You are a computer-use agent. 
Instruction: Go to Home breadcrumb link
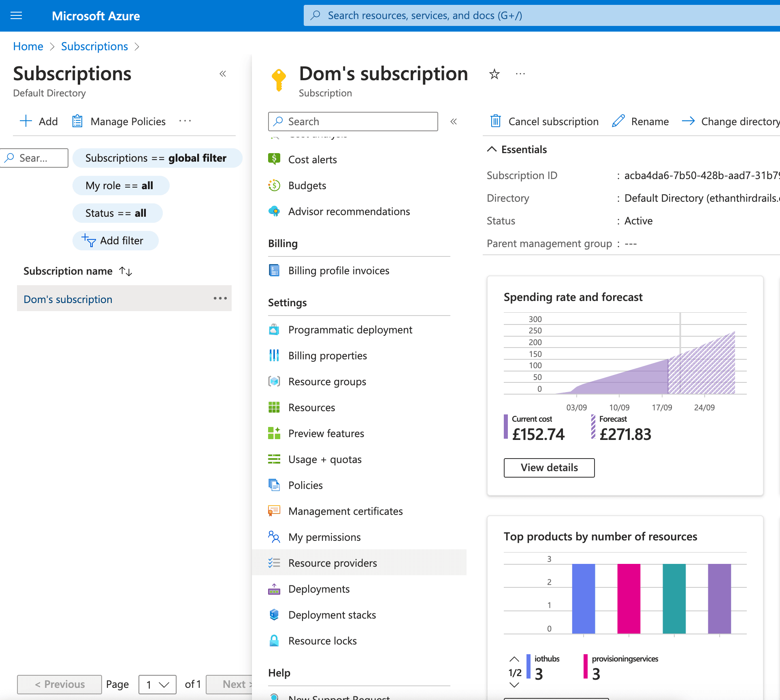(x=28, y=47)
